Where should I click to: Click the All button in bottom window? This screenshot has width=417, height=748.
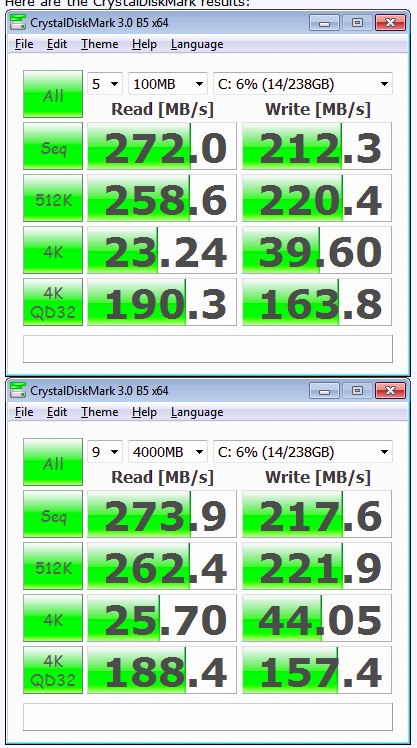[x=53, y=462]
